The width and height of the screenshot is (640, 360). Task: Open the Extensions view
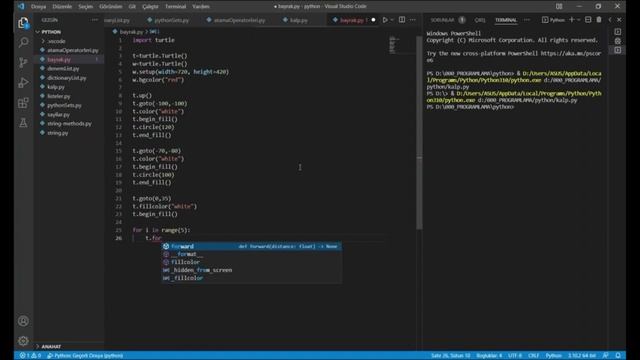click(23, 103)
